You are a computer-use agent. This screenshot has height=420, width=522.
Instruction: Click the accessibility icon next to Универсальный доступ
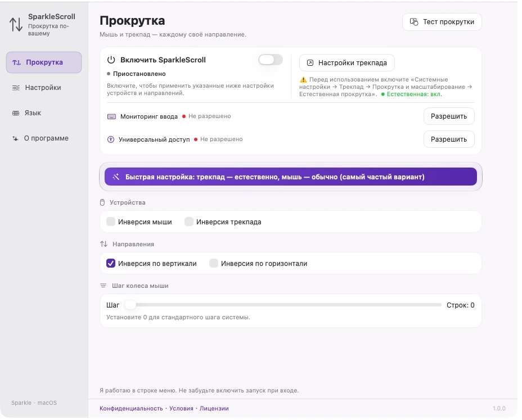pos(111,139)
